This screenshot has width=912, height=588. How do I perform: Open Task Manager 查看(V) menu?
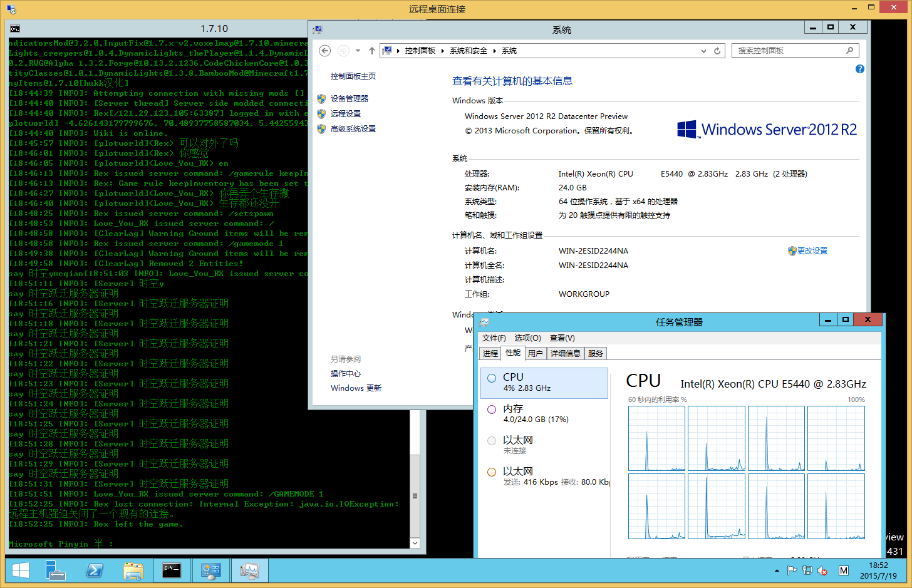[562, 338]
